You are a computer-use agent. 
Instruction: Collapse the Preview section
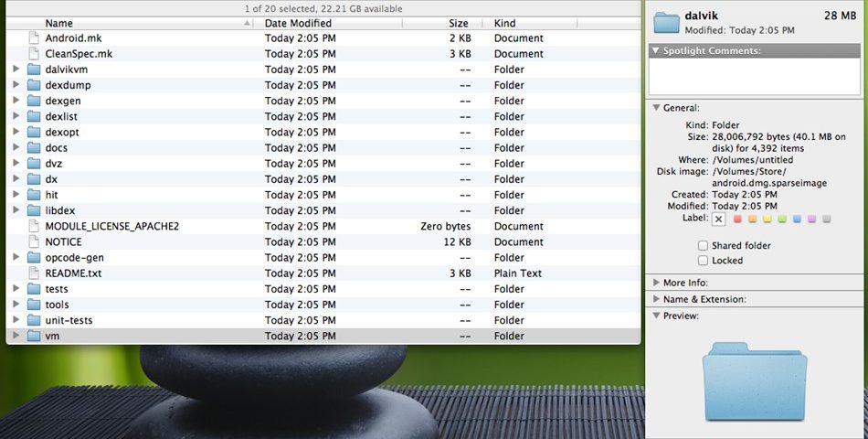coord(656,316)
